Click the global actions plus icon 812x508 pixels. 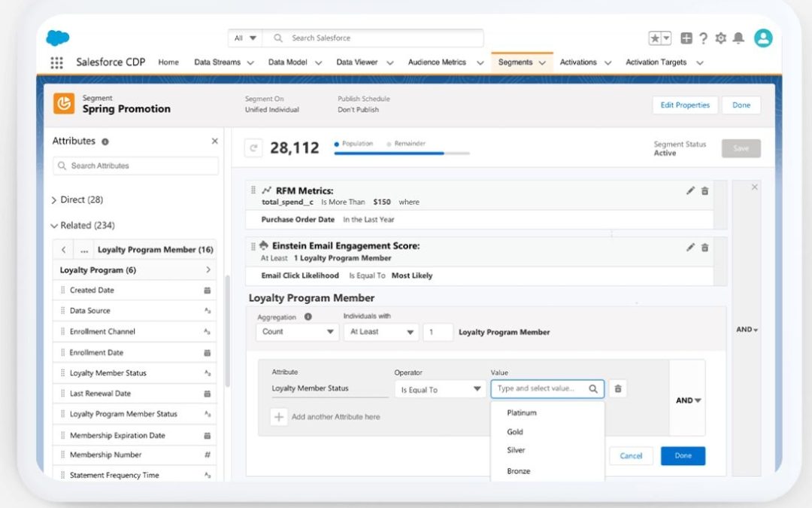tap(686, 38)
